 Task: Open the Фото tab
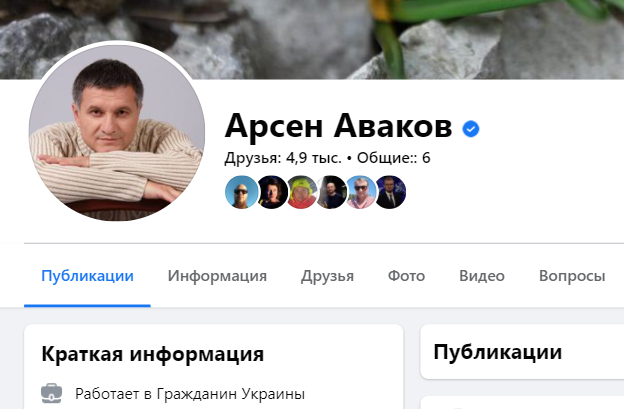tap(406, 276)
